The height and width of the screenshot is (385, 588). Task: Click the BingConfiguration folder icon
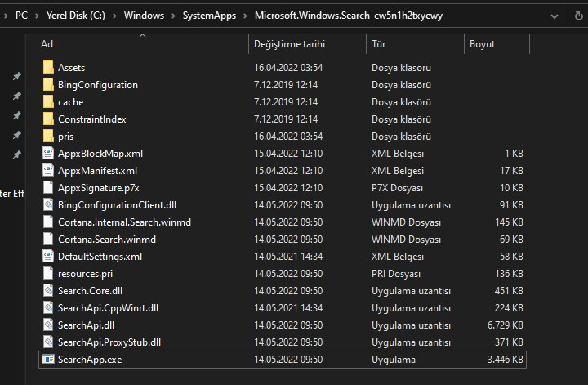47,85
